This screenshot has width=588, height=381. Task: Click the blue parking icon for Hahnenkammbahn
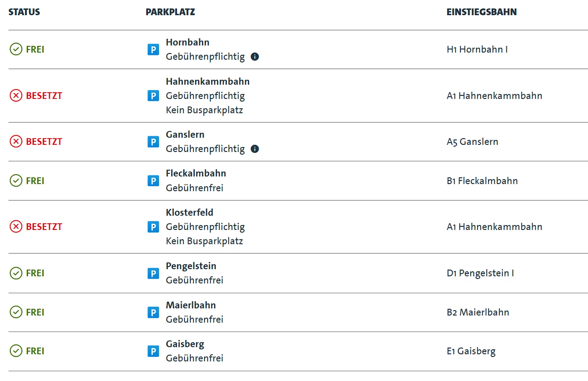click(153, 96)
